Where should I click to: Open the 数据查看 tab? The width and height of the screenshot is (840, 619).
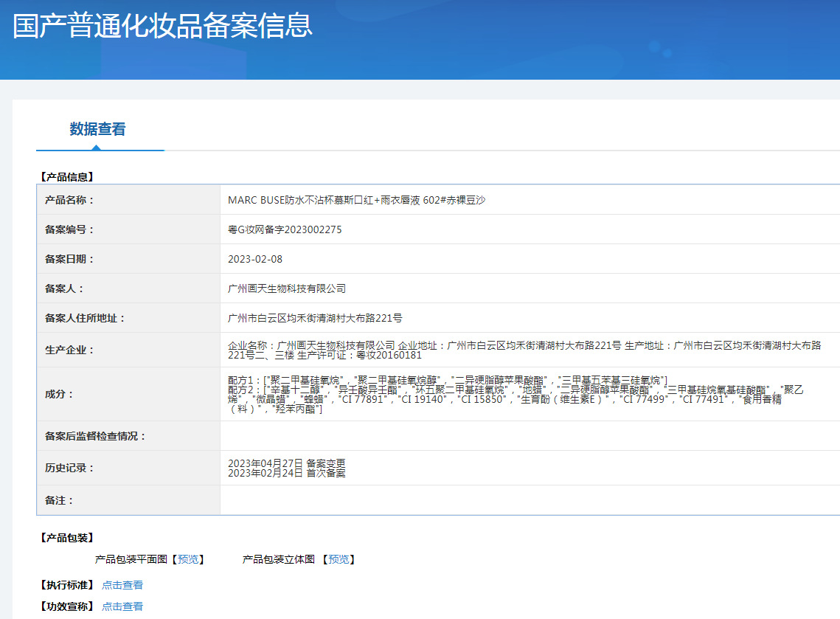pos(97,129)
